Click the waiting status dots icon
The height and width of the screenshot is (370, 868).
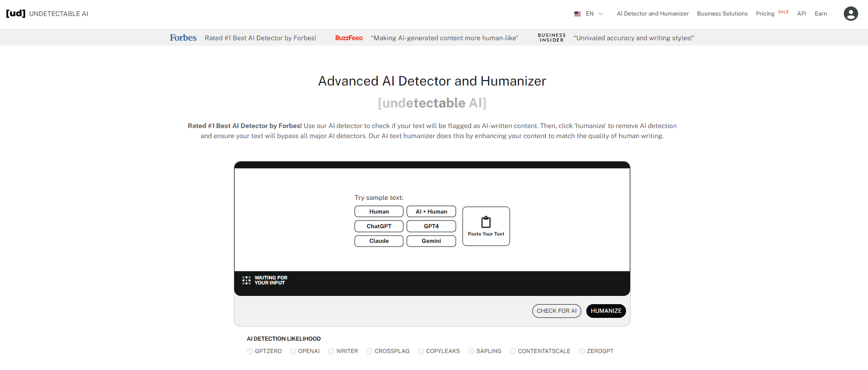(246, 280)
